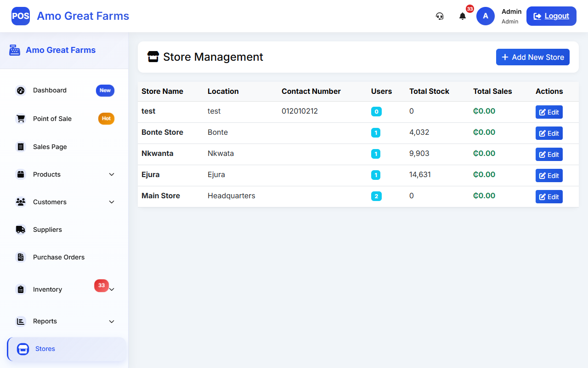Click Add New Store button

533,57
